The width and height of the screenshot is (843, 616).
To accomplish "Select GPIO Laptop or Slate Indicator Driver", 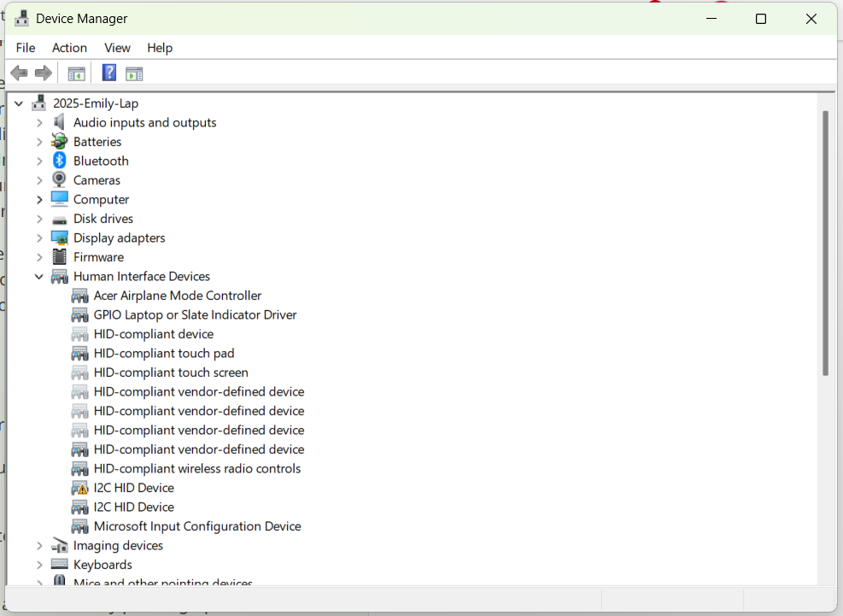I will 195,314.
